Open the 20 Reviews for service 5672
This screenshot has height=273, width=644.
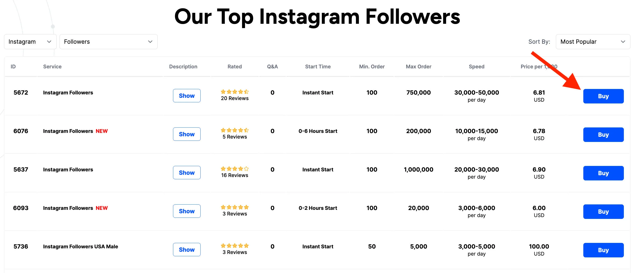[235, 98]
